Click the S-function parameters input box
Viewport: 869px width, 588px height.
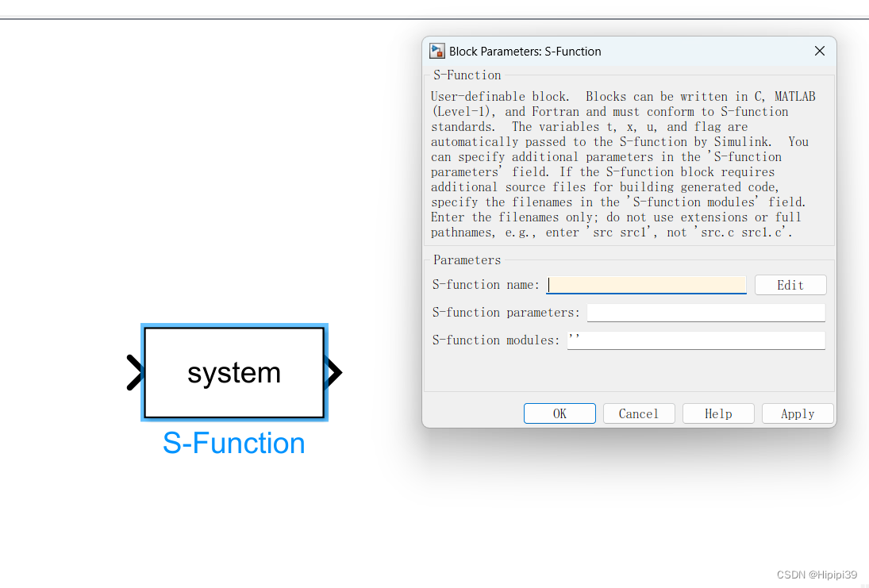pyautogui.click(x=706, y=312)
